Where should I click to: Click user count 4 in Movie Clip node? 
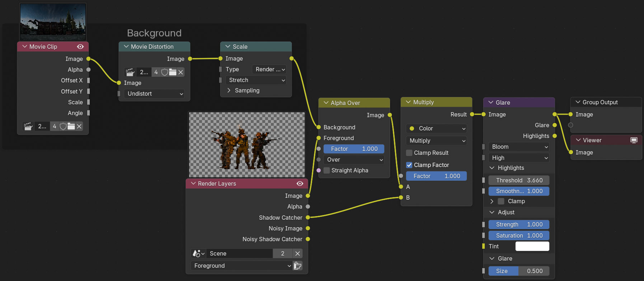(x=55, y=126)
